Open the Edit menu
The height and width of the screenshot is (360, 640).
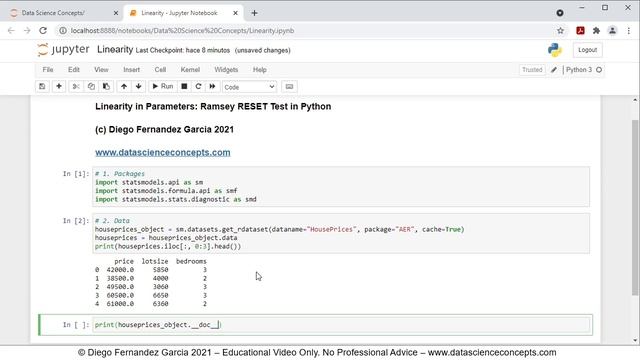click(74, 70)
